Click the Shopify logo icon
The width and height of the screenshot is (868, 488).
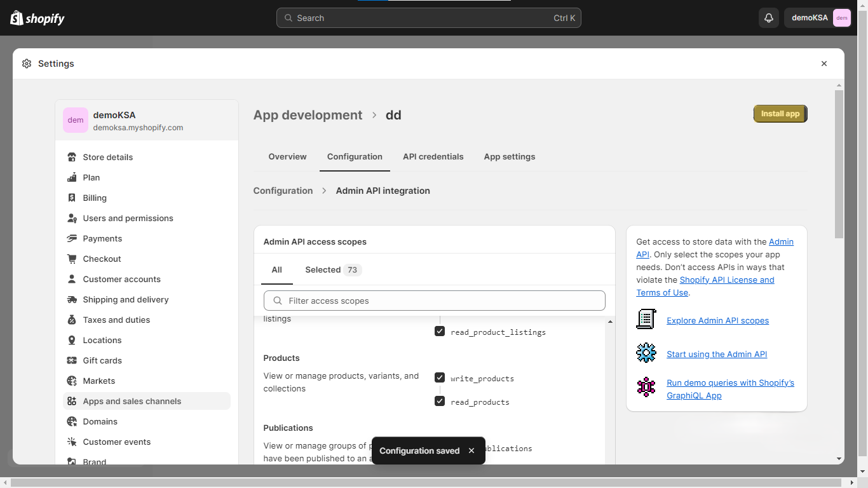coord(17,18)
